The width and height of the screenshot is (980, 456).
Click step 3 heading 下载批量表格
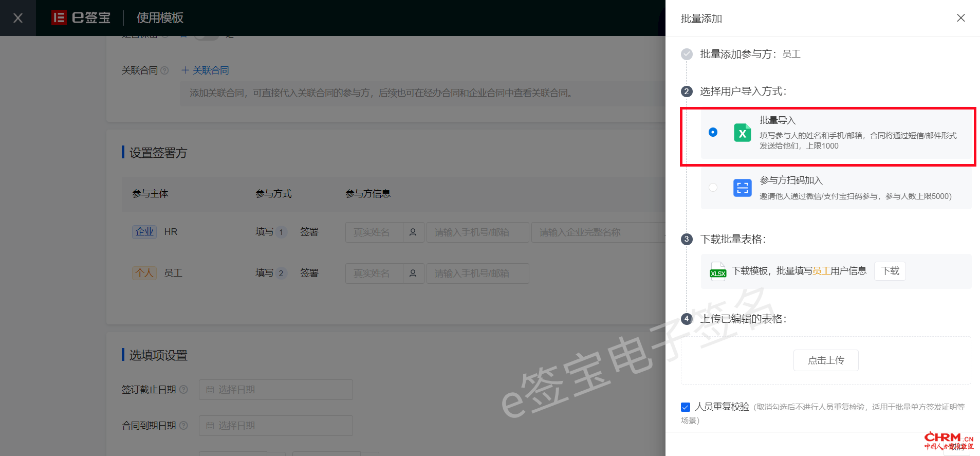tap(733, 240)
